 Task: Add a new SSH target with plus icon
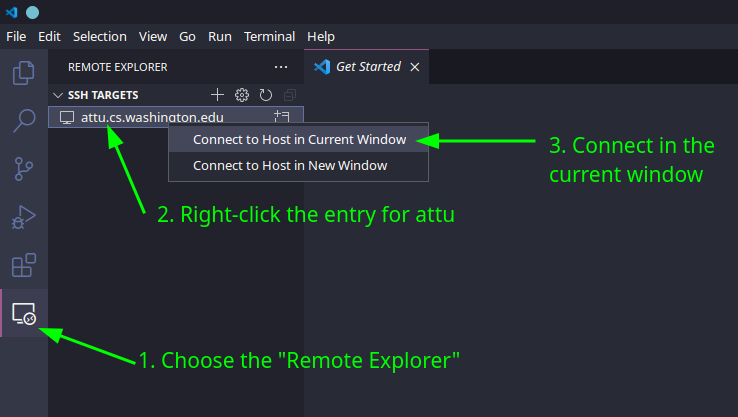click(218, 95)
